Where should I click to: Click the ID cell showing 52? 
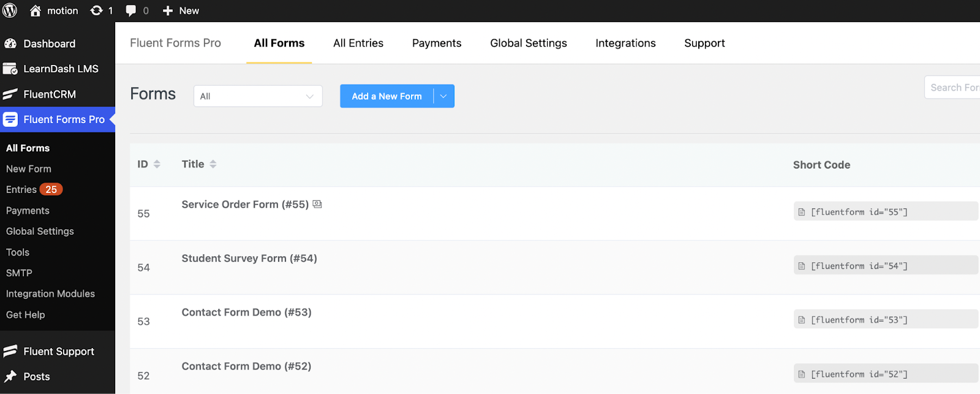(143, 376)
